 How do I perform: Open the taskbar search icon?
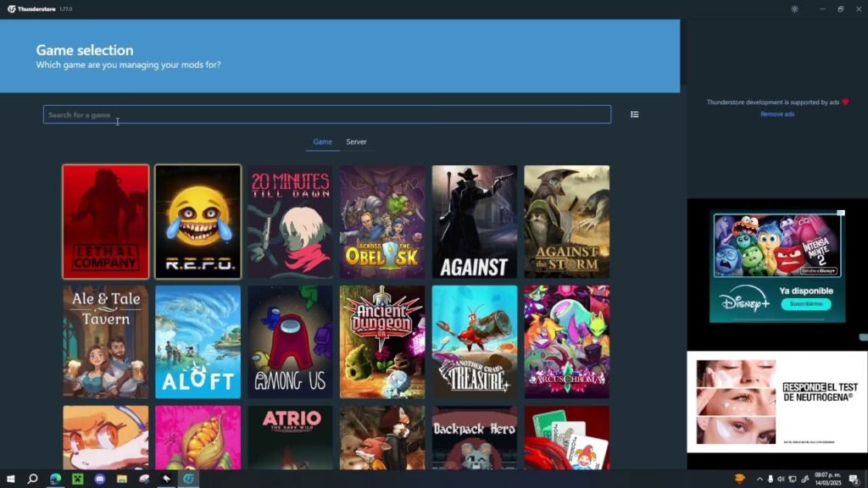pyautogui.click(x=33, y=479)
